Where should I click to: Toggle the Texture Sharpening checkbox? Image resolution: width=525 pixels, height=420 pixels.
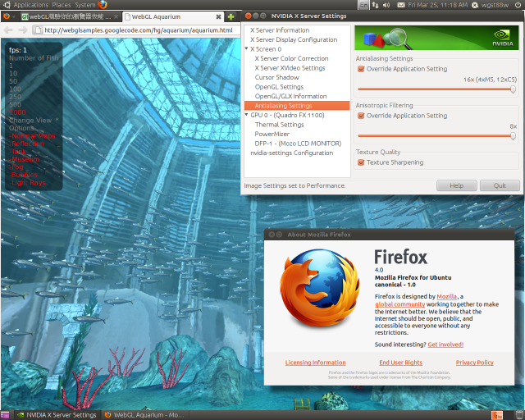361,162
